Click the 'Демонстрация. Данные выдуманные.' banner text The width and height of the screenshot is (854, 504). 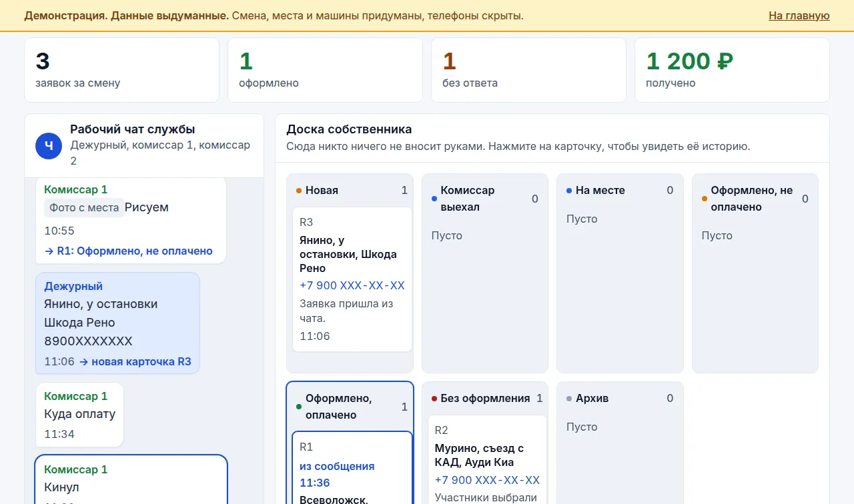[127, 15]
